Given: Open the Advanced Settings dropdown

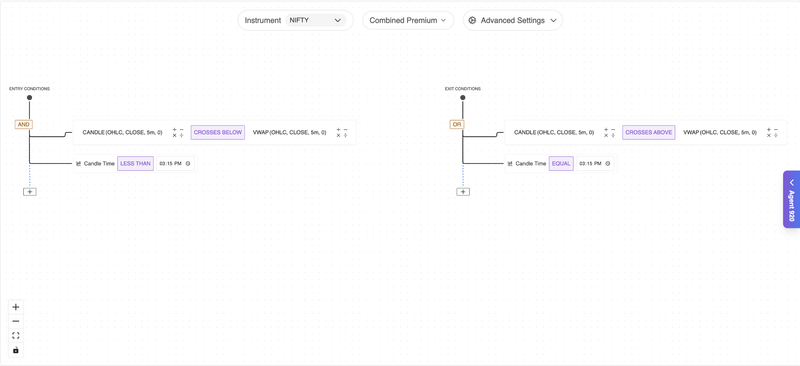Looking at the screenshot, I should coord(512,20).
